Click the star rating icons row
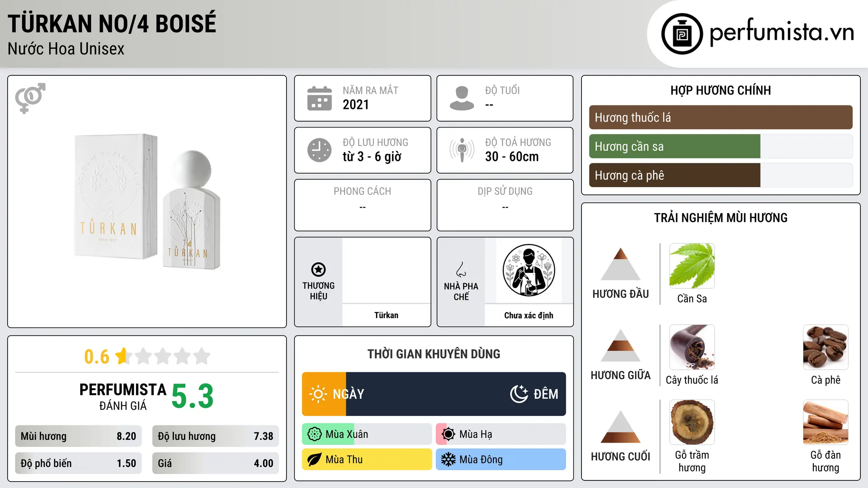This screenshot has width=868, height=488. point(163,356)
